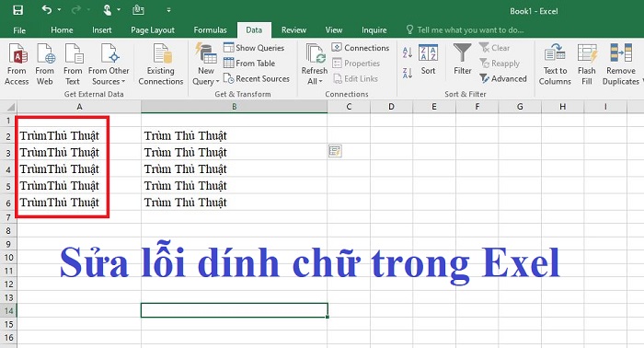Viewport: 644px width, 348px height.
Task: Click cell B6 with Trùm Thủ Thuật
Action: (x=234, y=203)
